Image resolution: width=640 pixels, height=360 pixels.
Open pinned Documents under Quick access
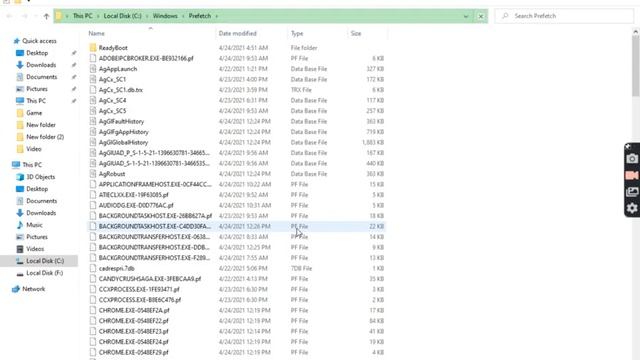click(x=41, y=77)
